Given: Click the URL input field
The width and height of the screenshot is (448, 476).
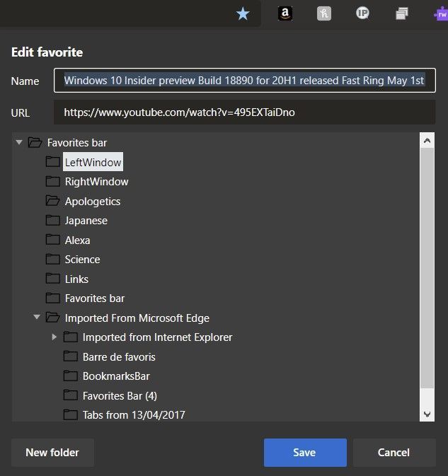Looking at the screenshot, I should (x=244, y=112).
